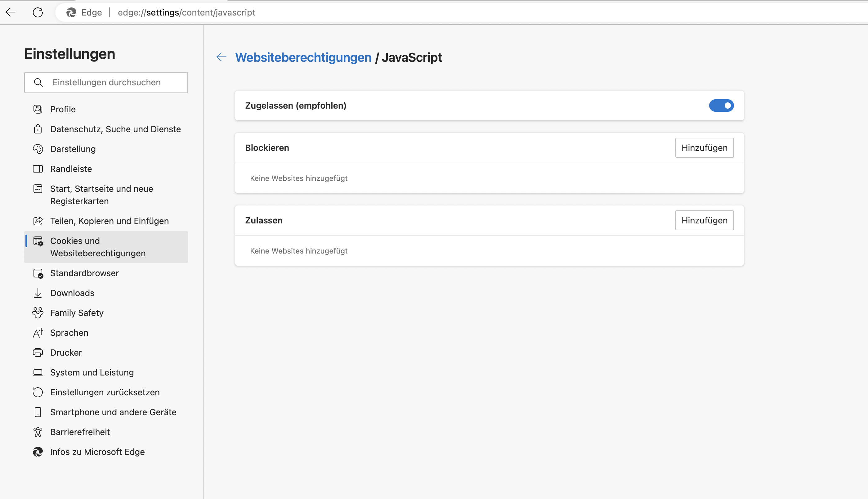Click the System und Leistung laptop icon
The width and height of the screenshot is (868, 499).
point(38,372)
